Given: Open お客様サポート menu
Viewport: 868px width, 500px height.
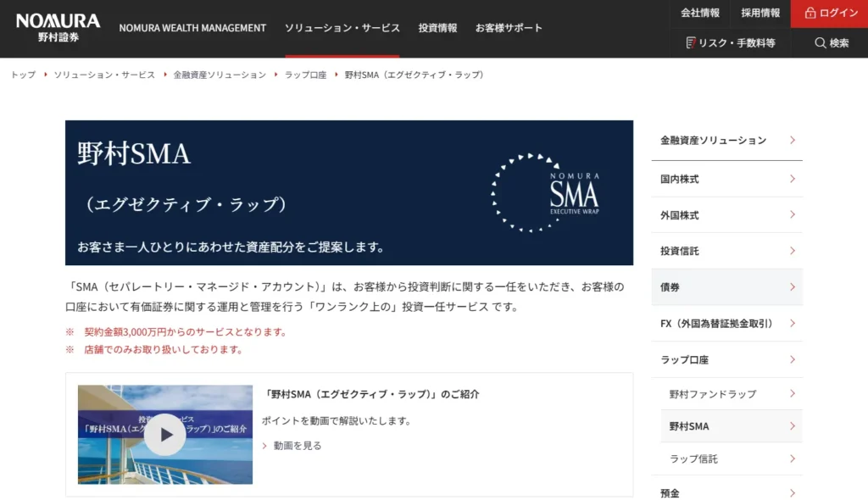Looking at the screenshot, I should coord(509,28).
